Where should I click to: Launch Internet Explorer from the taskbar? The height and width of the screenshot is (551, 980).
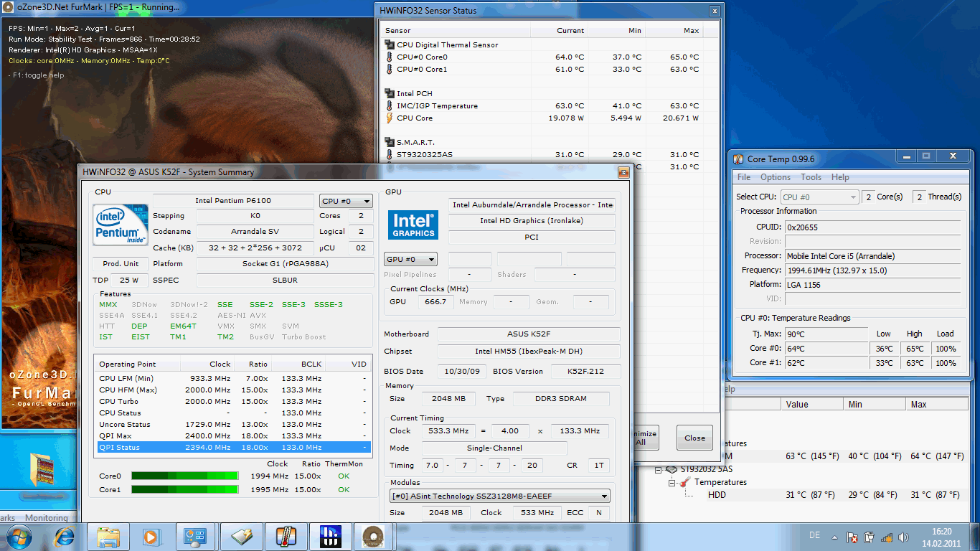[65, 536]
